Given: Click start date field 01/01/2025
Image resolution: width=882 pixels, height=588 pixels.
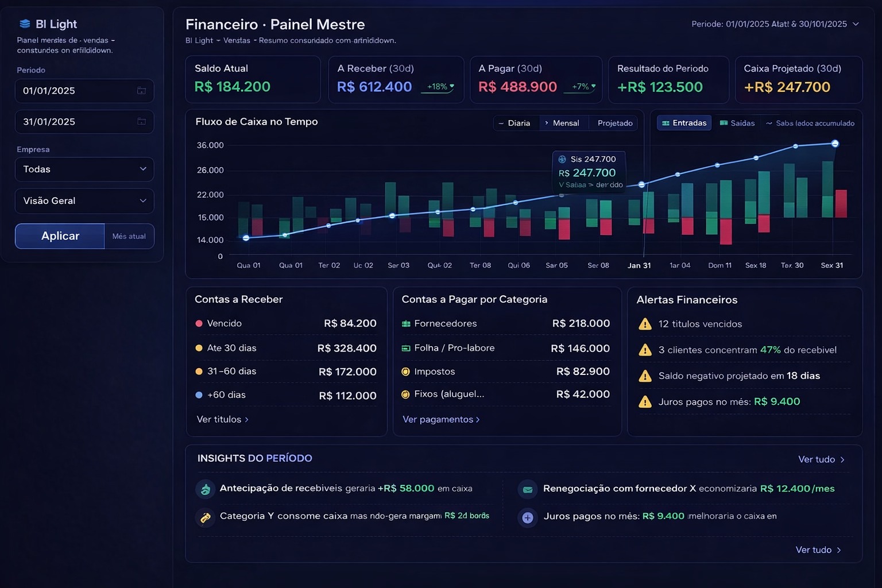Looking at the screenshot, I should click(84, 91).
